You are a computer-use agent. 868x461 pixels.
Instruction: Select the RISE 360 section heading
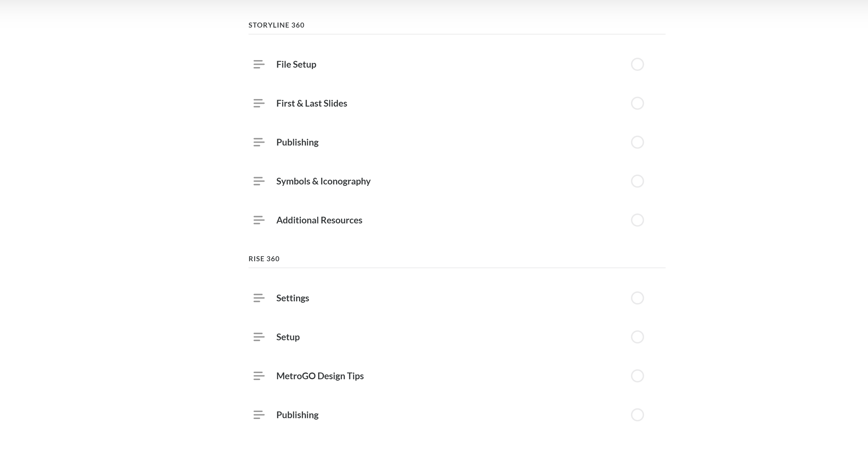(x=264, y=258)
